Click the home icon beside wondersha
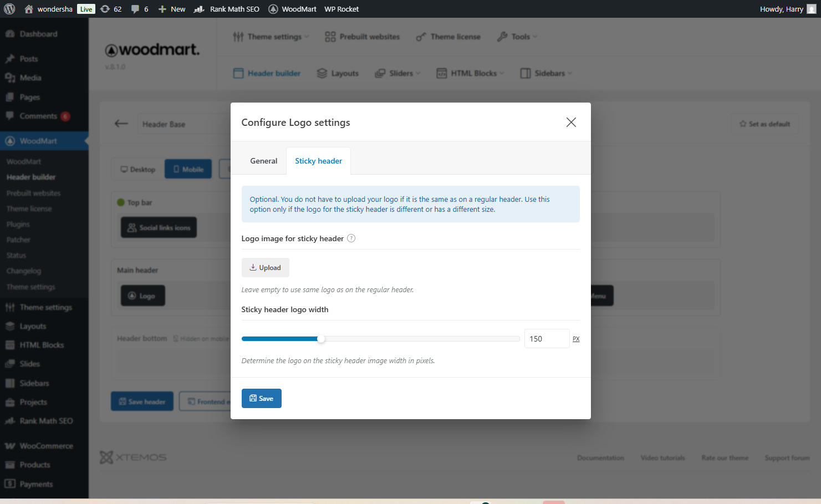The image size is (821, 504). 29,9
